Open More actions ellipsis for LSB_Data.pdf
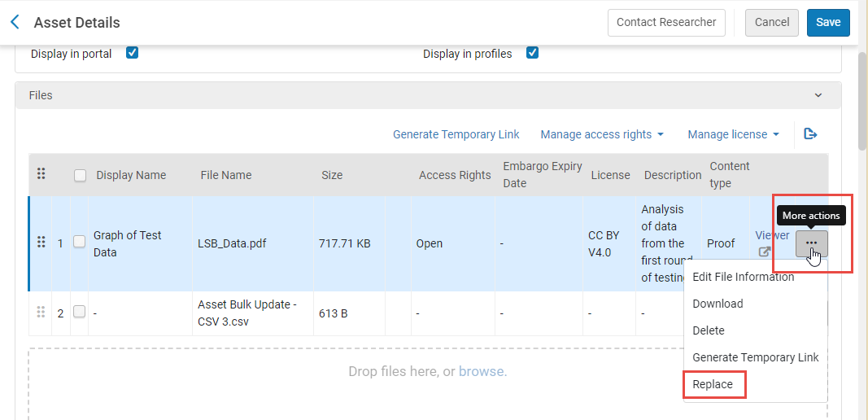 (x=811, y=243)
